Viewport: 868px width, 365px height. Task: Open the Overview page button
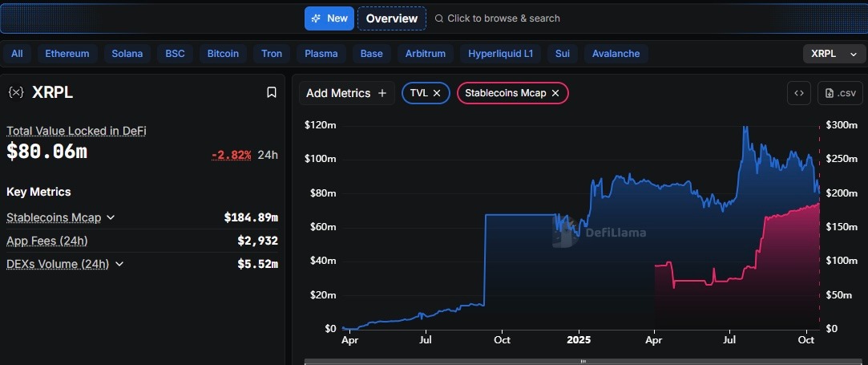click(392, 18)
